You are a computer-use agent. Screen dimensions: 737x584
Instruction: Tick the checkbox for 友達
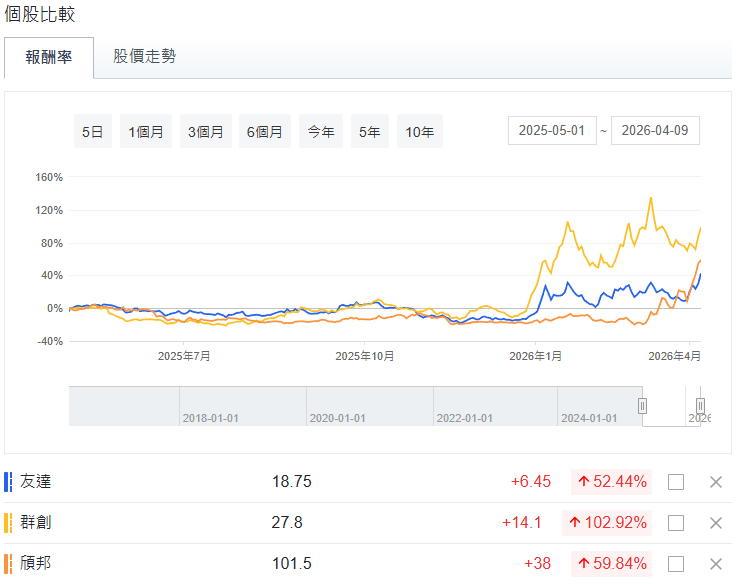(676, 482)
